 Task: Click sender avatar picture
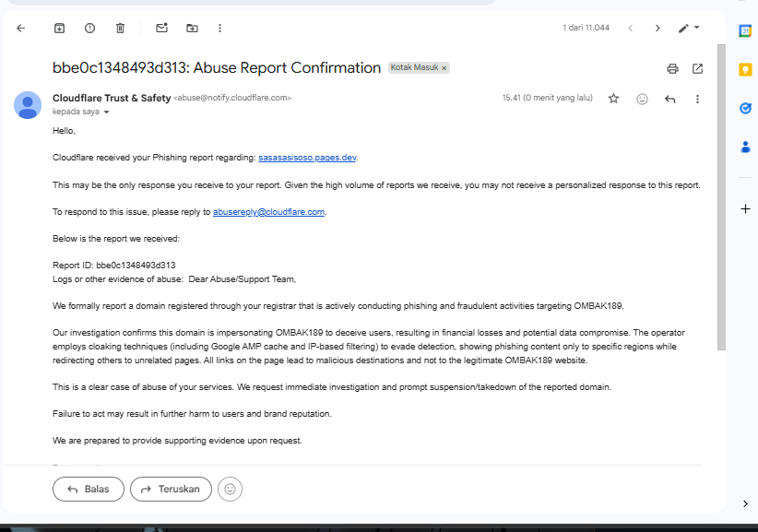click(28, 105)
